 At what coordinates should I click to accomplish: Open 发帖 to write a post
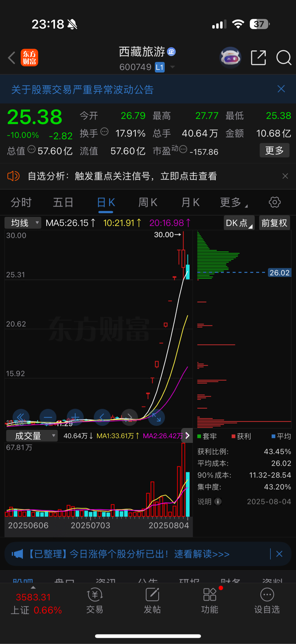[152, 601]
